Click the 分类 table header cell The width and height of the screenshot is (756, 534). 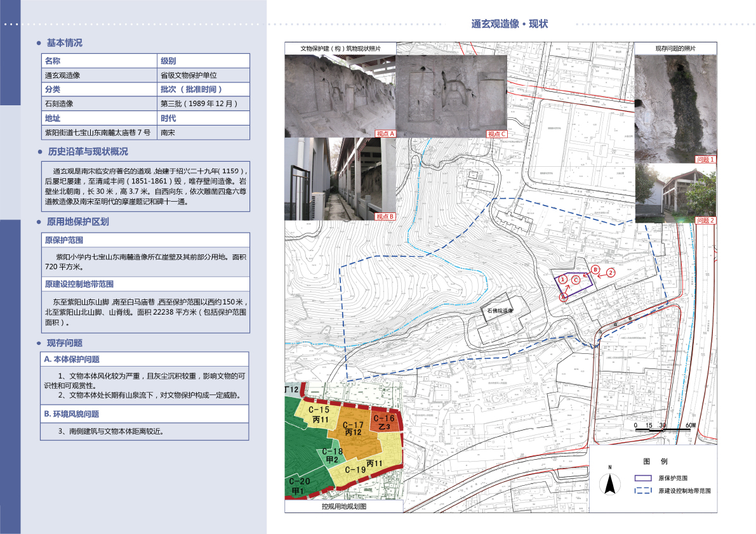pos(99,89)
